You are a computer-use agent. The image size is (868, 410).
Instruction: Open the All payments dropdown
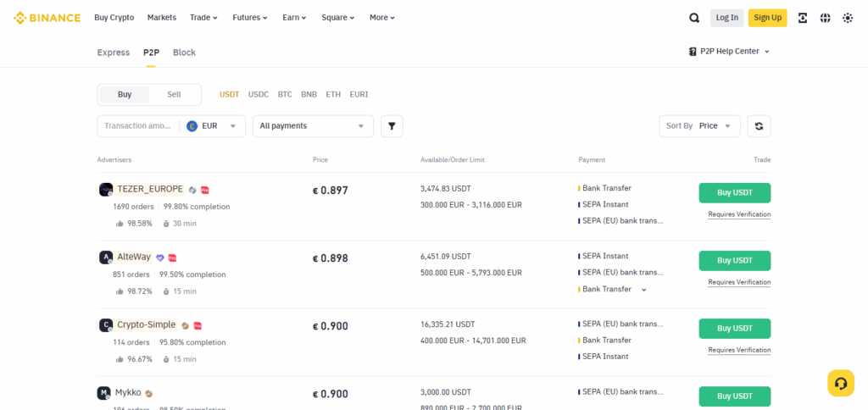tap(314, 126)
